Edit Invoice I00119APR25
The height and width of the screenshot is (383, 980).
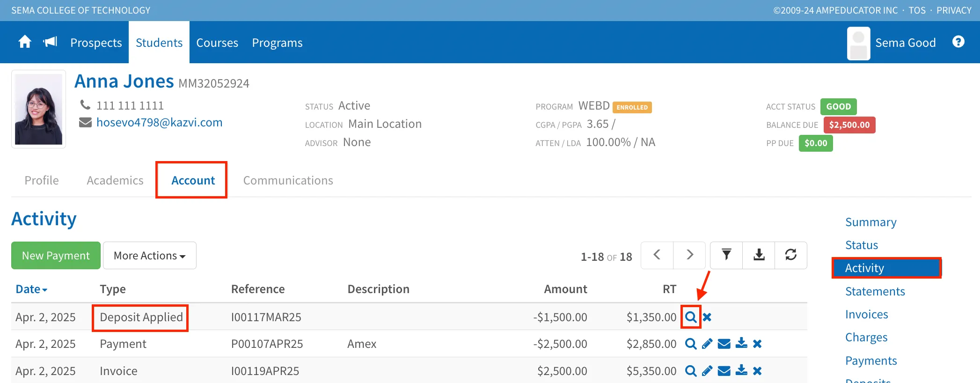click(x=707, y=371)
